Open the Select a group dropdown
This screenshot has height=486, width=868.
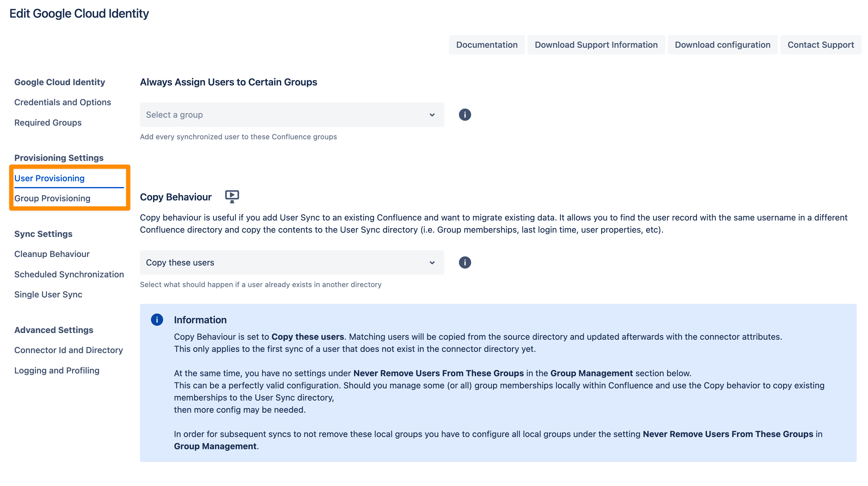coord(292,115)
